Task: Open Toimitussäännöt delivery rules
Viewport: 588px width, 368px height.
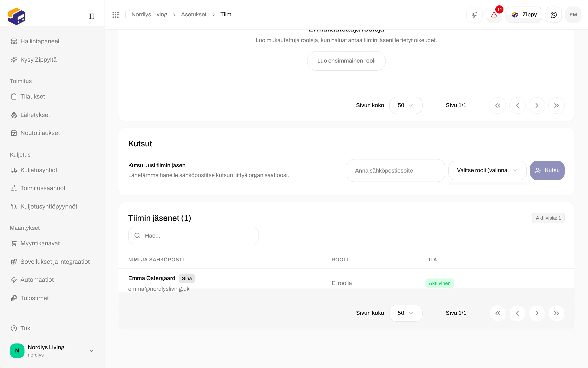Action: pyautogui.click(x=52, y=188)
